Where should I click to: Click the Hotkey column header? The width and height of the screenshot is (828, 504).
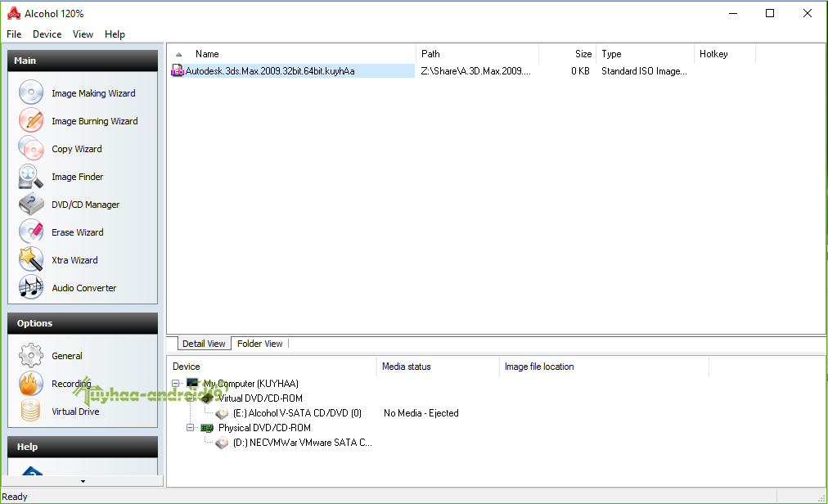click(x=725, y=54)
